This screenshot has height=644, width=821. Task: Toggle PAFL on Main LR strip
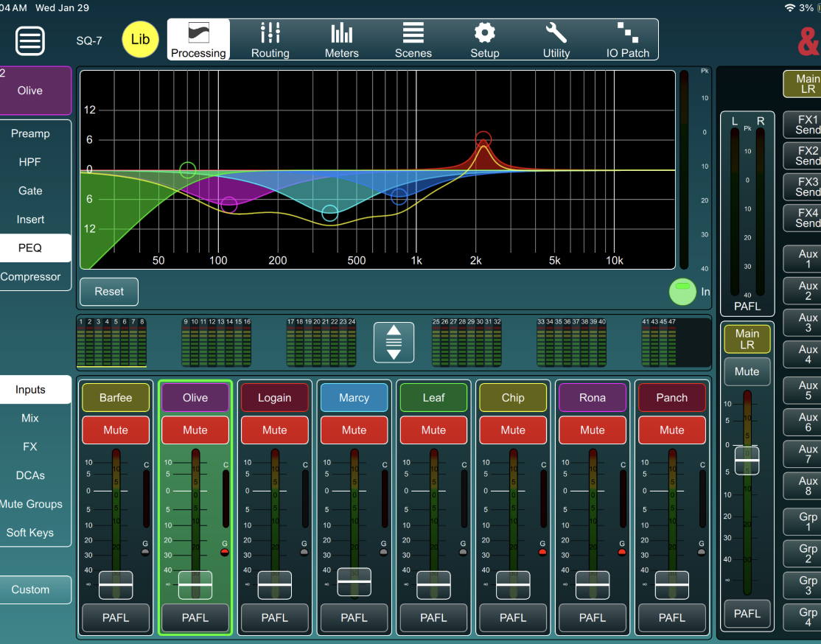pos(747,614)
